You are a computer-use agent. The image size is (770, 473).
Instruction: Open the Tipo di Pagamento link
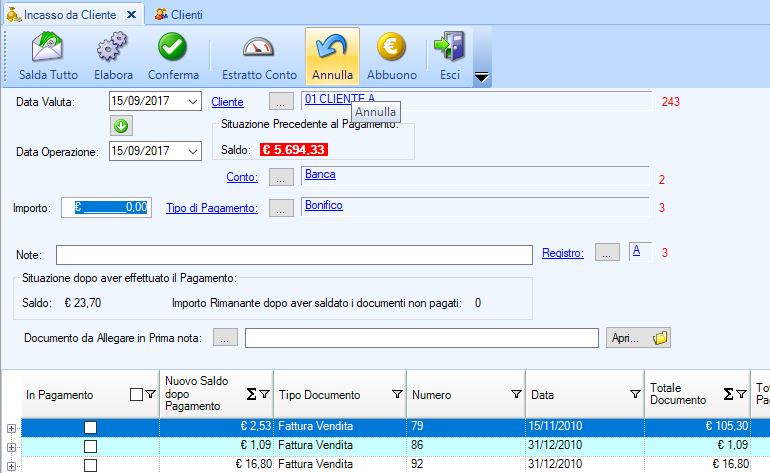click(212, 208)
